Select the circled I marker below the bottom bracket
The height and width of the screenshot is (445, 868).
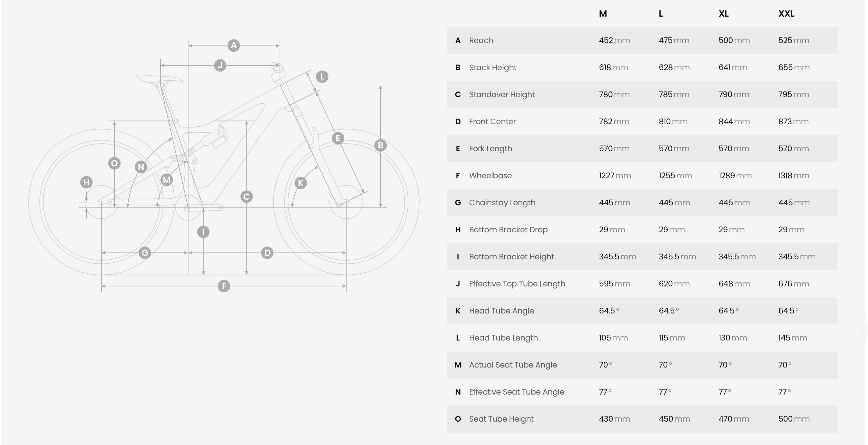pyautogui.click(x=203, y=232)
